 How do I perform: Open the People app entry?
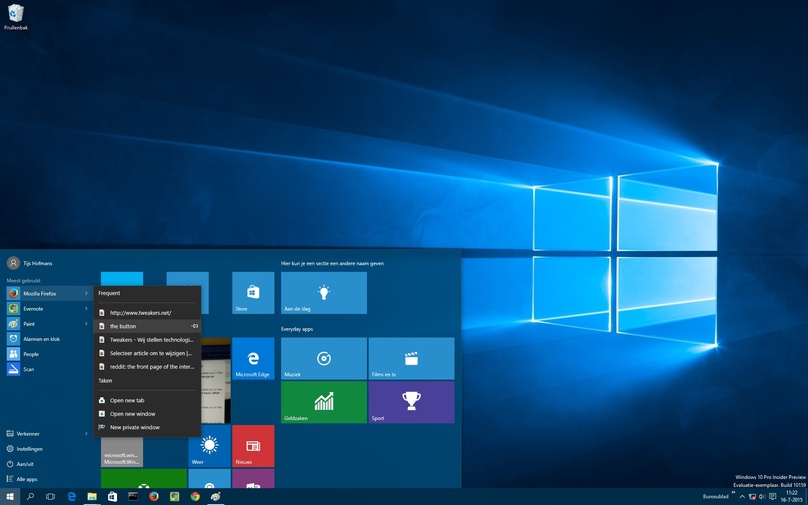click(x=48, y=354)
